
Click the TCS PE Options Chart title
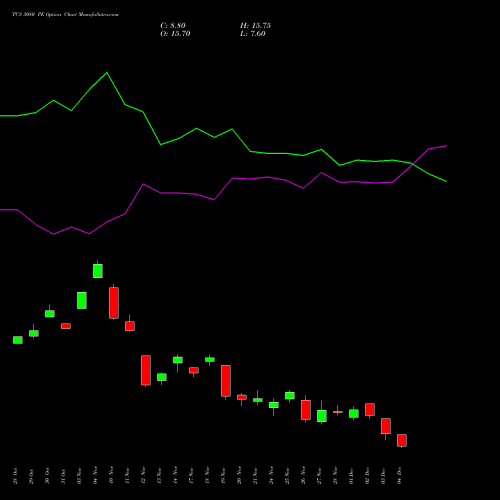65,15
